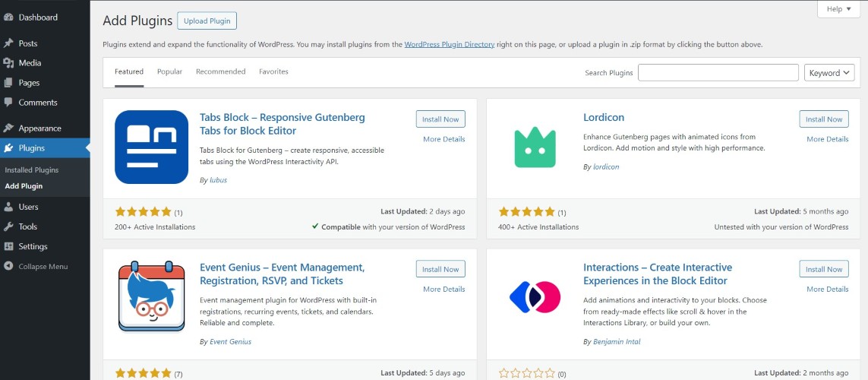This screenshot has width=868, height=380.
Task: Open Media via its sidebar icon
Action: pos(8,63)
